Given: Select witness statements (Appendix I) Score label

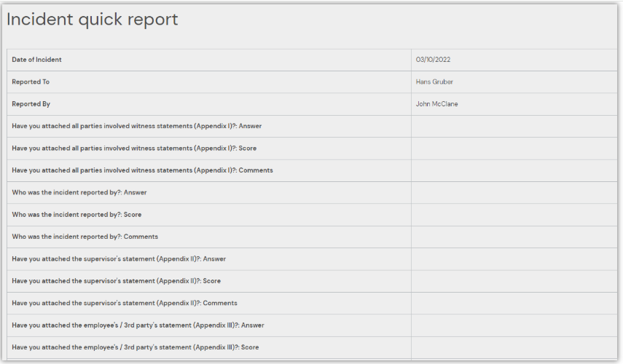Looking at the screenshot, I should point(134,149).
